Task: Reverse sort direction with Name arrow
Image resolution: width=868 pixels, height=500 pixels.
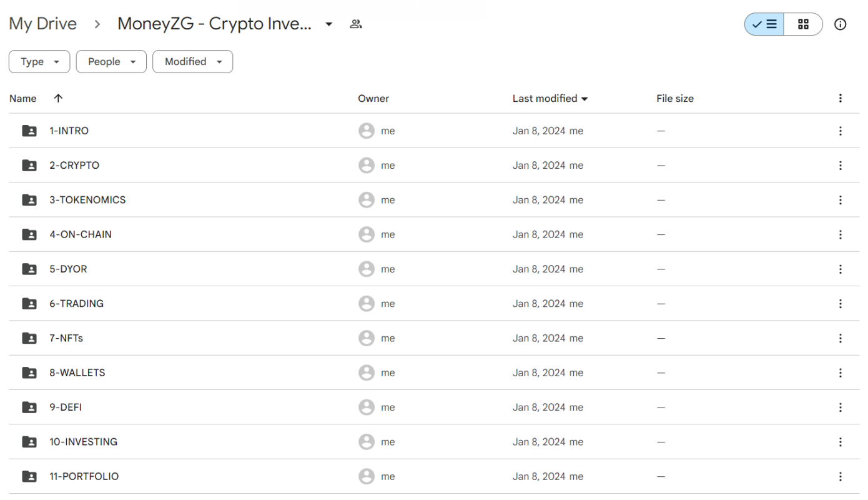Action: coord(58,98)
